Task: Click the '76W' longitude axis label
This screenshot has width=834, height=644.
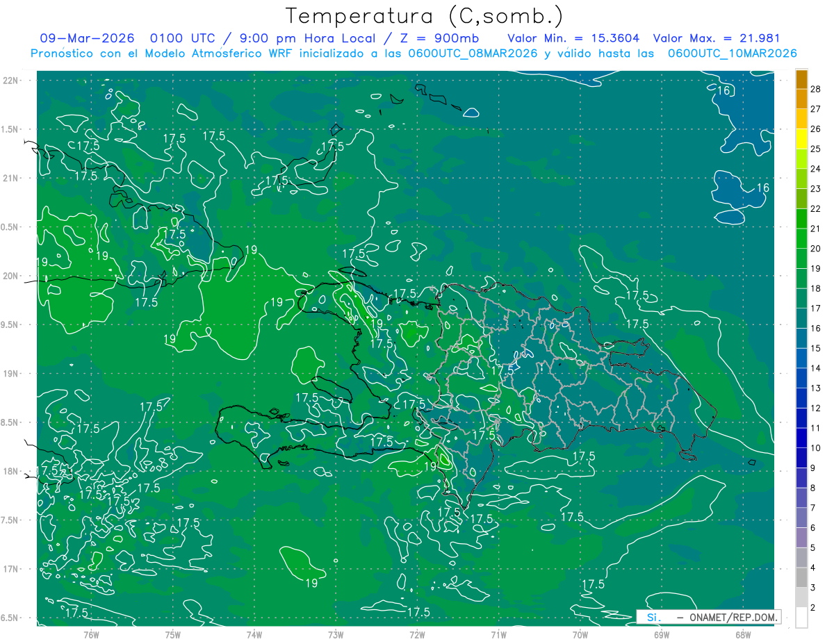Action: coord(91,634)
